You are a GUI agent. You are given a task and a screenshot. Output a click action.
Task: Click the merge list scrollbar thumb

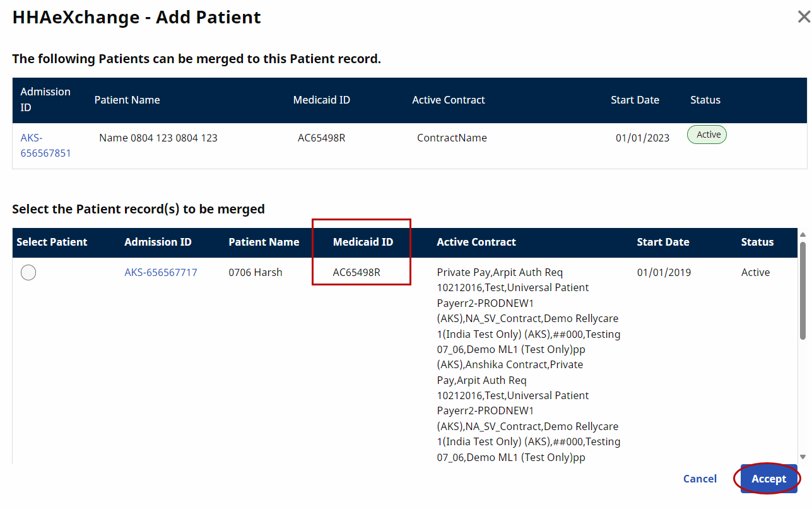803,290
